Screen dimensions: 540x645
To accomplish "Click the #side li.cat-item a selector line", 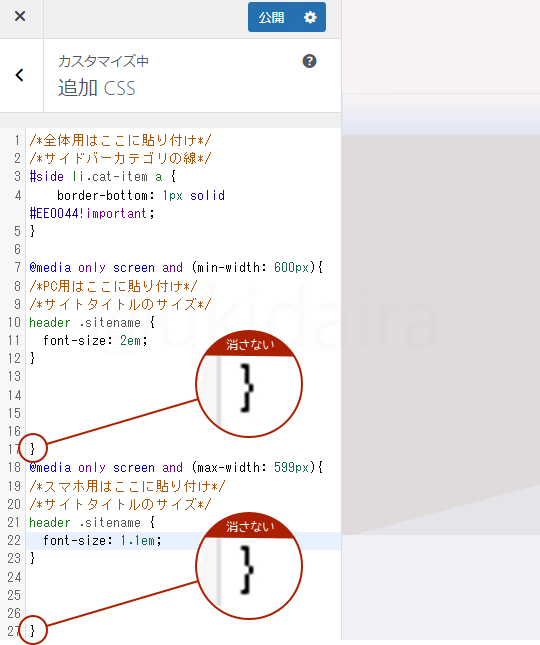I will click(x=102, y=176).
